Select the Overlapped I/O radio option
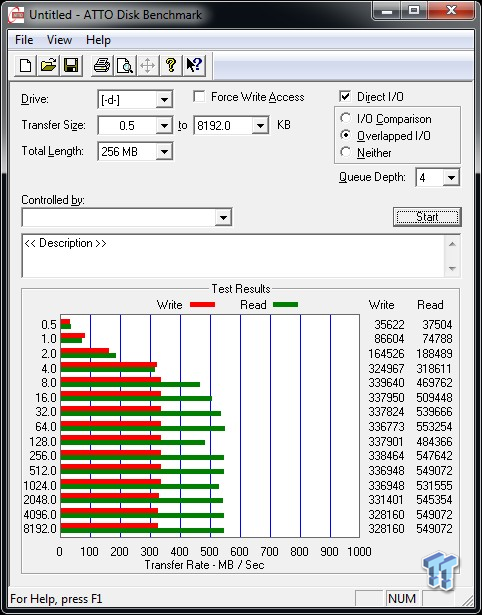 click(x=346, y=135)
